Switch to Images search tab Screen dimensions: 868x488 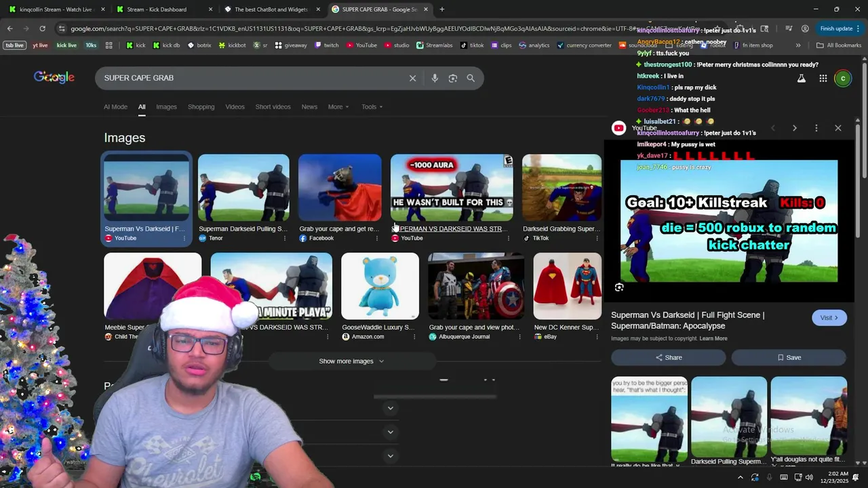(x=166, y=107)
